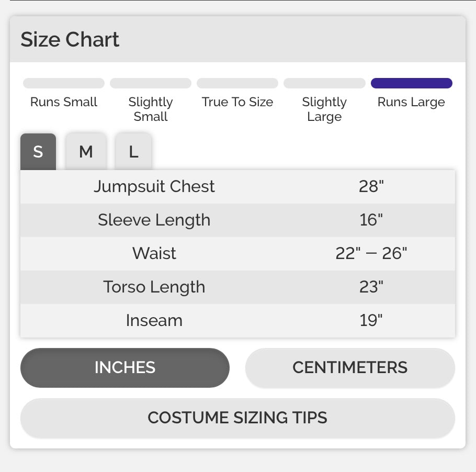Select the S size tab
476x472 pixels.
pyautogui.click(x=38, y=152)
